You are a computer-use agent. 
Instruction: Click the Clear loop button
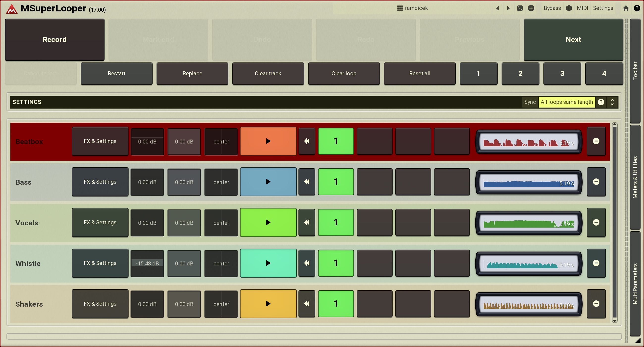point(344,74)
